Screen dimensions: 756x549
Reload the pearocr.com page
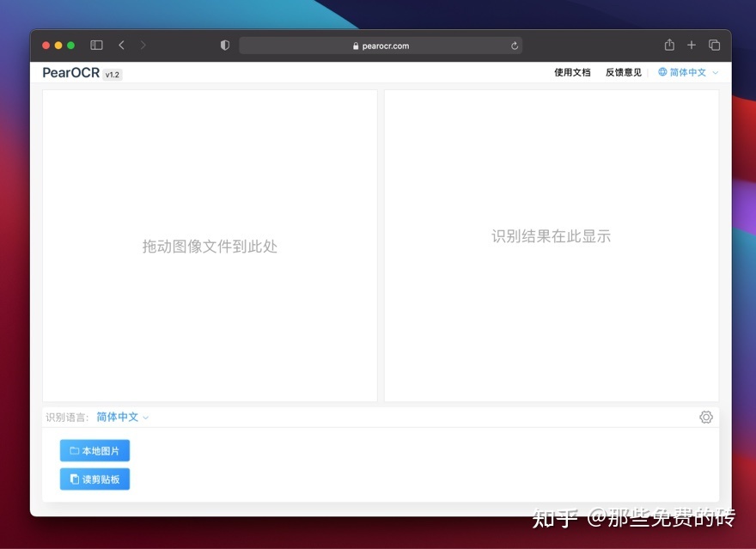coord(515,46)
